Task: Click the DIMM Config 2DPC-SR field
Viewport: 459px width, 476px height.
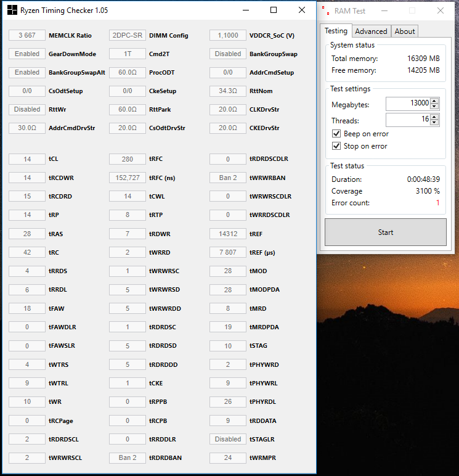Action: point(128,35)
